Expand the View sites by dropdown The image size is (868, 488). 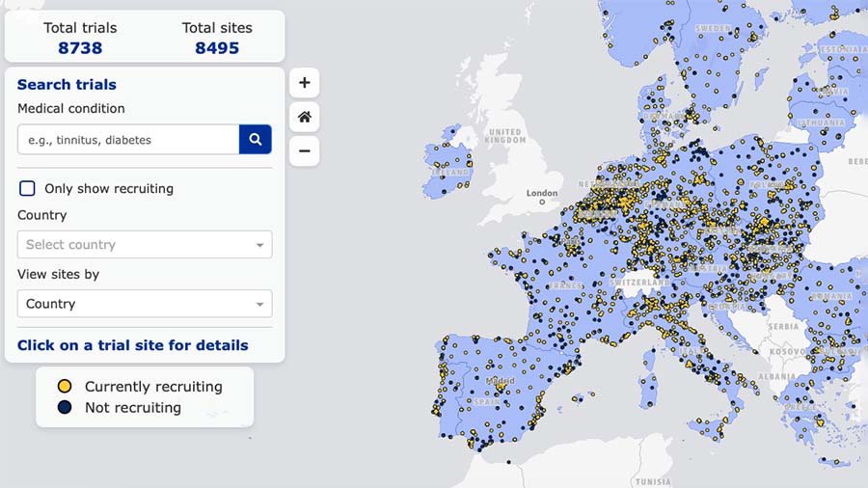145,304
